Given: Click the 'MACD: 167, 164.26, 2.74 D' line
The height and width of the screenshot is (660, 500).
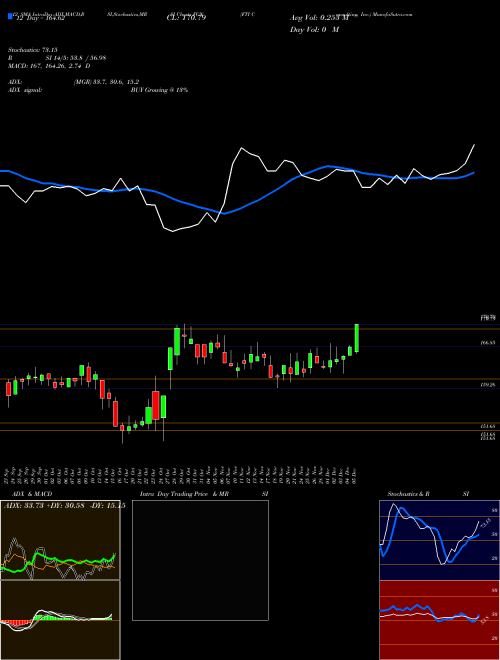Looking at the screenshot, I should (x=49, y=66).
